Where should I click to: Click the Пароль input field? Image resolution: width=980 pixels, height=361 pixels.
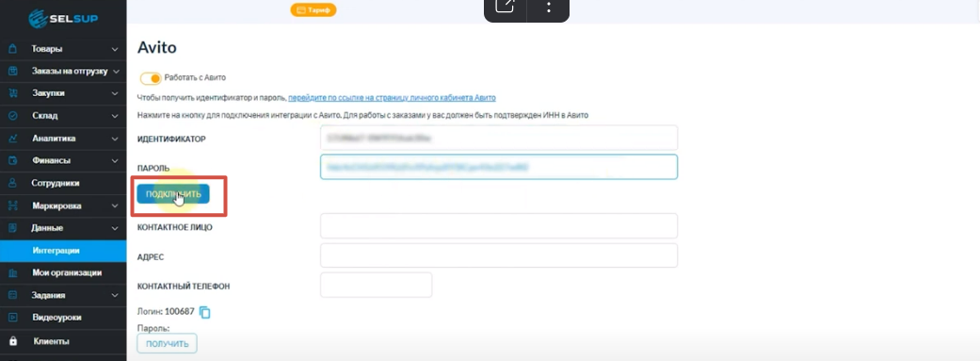(x=499, y=167)
